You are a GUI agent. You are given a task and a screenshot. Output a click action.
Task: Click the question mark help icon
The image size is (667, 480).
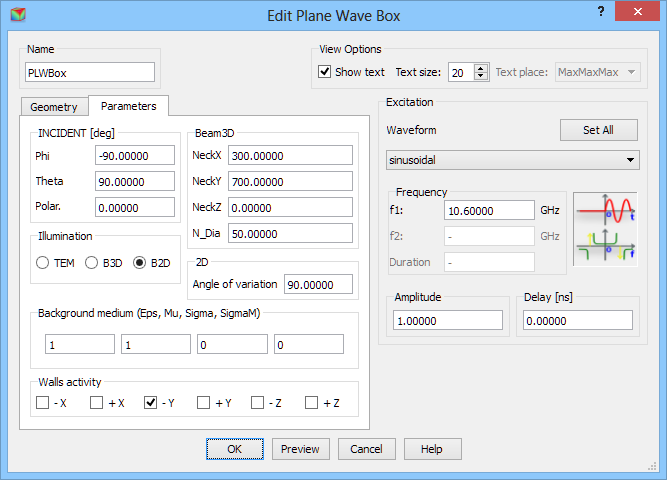point(600,11)
